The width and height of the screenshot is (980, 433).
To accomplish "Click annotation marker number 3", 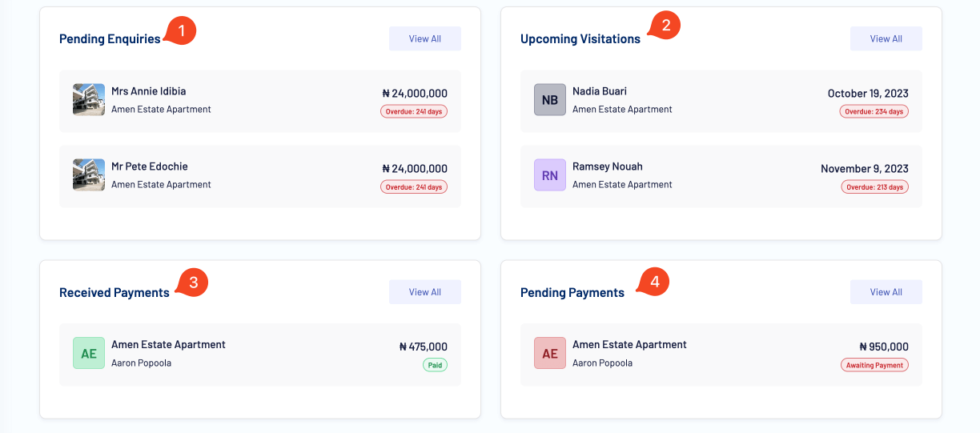I will tap(194, 283).
